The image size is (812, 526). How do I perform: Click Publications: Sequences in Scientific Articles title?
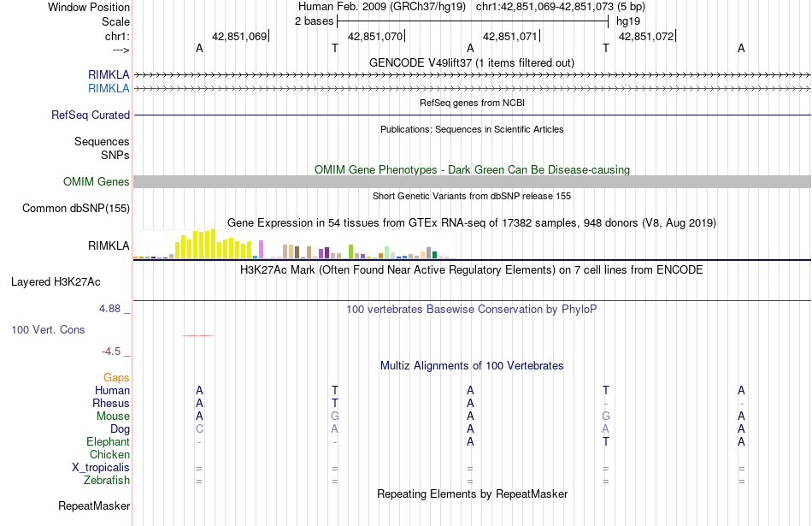coord(472,129)
